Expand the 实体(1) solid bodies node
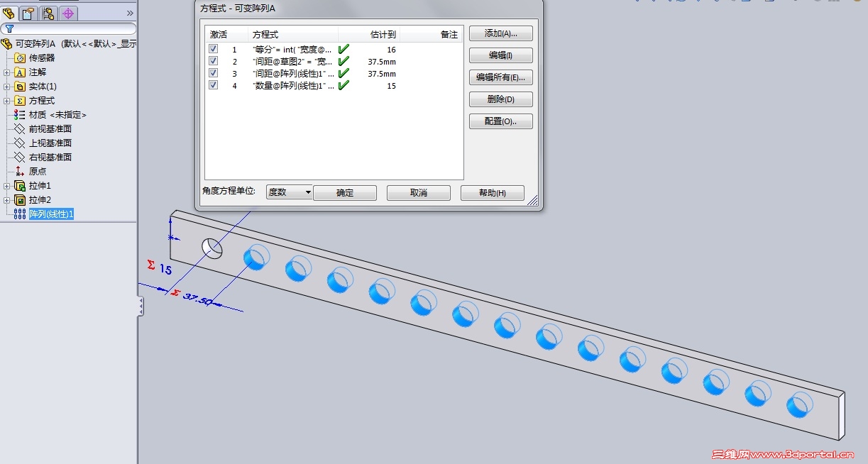The width and height of the screenshot is (868, 464). point(7,87)
